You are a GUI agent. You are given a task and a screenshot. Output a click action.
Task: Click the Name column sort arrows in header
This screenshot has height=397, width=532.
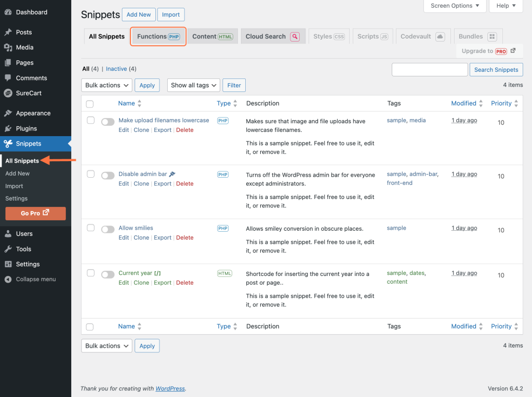click(139, 103)
